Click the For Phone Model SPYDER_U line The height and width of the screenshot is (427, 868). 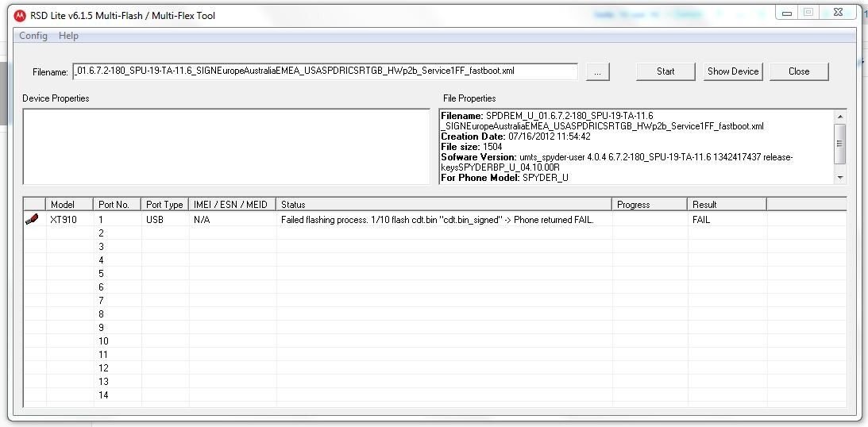click(504, 178)
